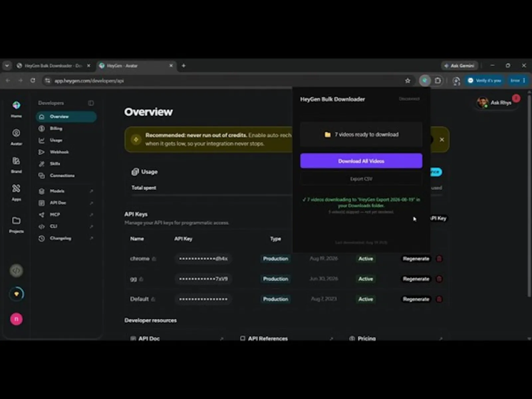Regenerate the gg API key
The image size is (532, 399).
[416, 279]
